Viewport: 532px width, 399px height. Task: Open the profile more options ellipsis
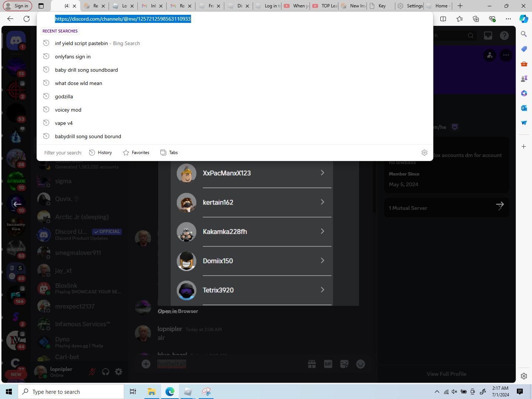coord(506,55)
